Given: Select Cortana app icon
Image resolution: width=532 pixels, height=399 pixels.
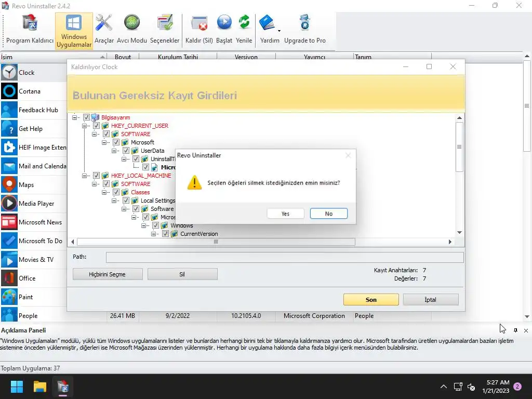Looking at the screenshot, I should 9,91.
